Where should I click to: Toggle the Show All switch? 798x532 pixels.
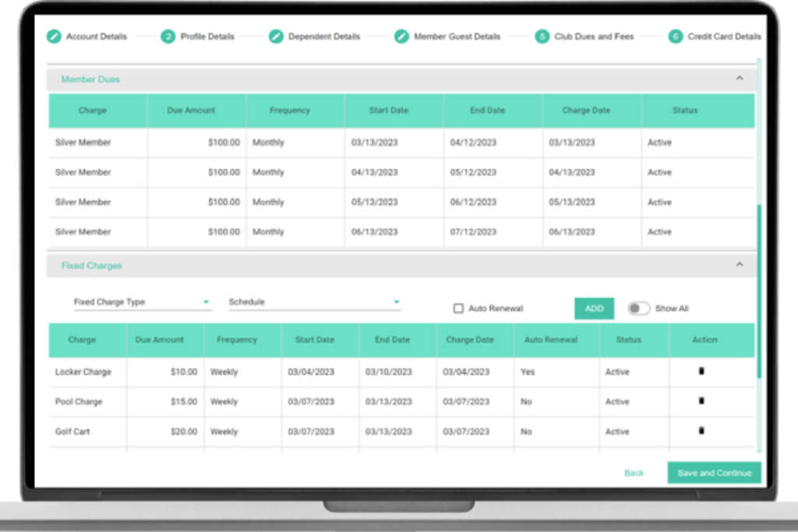tap(638, 308)
